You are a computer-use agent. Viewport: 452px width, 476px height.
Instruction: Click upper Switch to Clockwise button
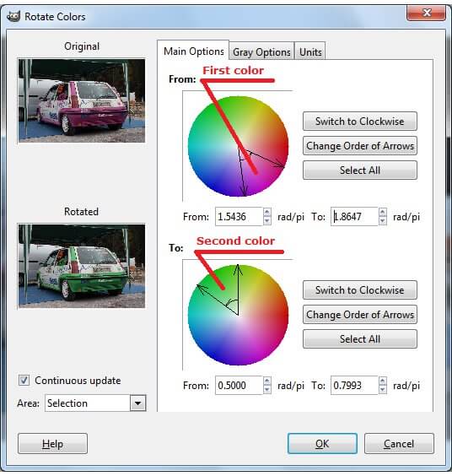point(360,122)
